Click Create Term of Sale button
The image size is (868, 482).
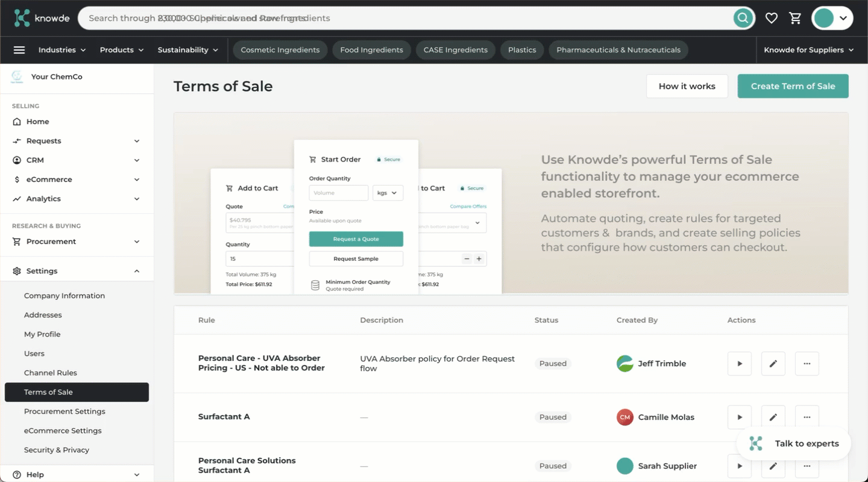[x=793, y=86]
